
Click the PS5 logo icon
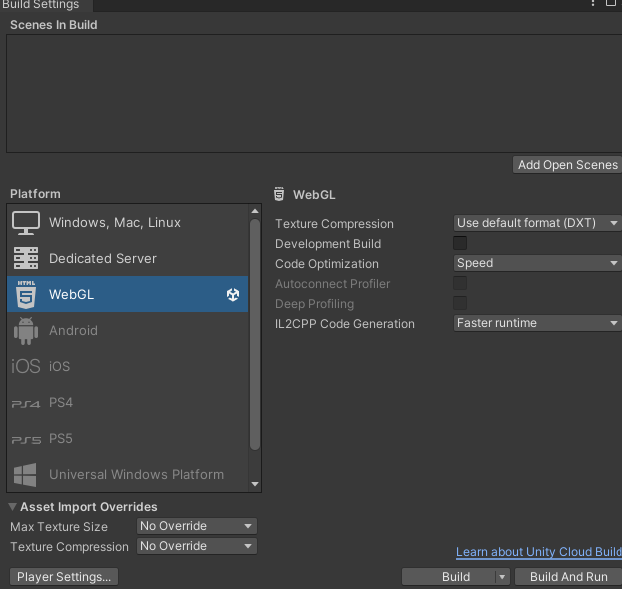click(26, 440)
